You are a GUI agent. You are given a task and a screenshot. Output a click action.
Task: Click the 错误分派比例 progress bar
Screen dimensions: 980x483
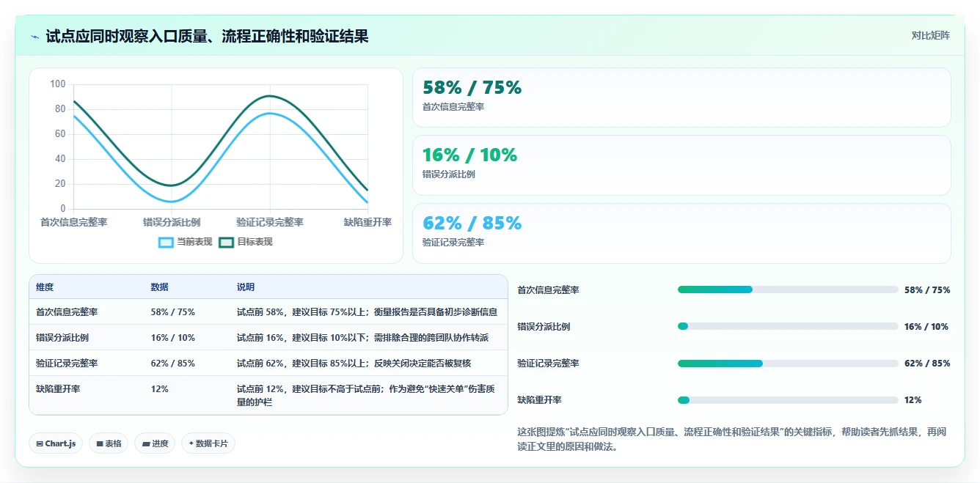[x=788, y=326]
